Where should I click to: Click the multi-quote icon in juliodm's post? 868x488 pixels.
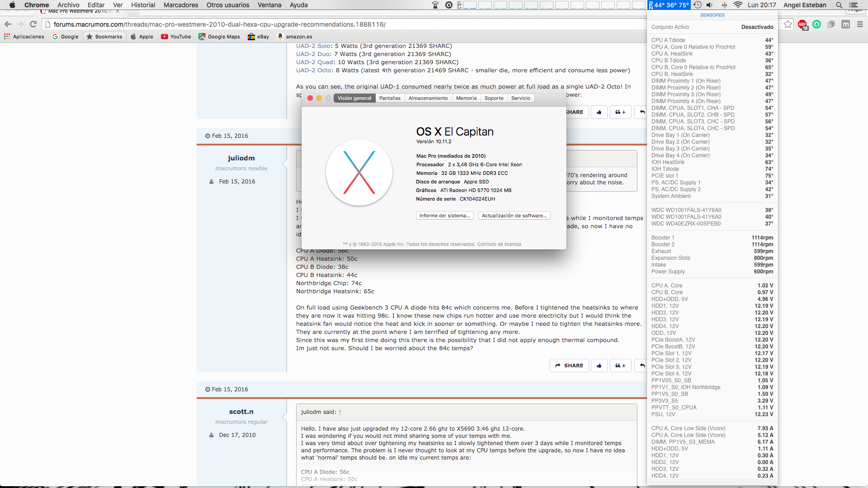(620, 366)
